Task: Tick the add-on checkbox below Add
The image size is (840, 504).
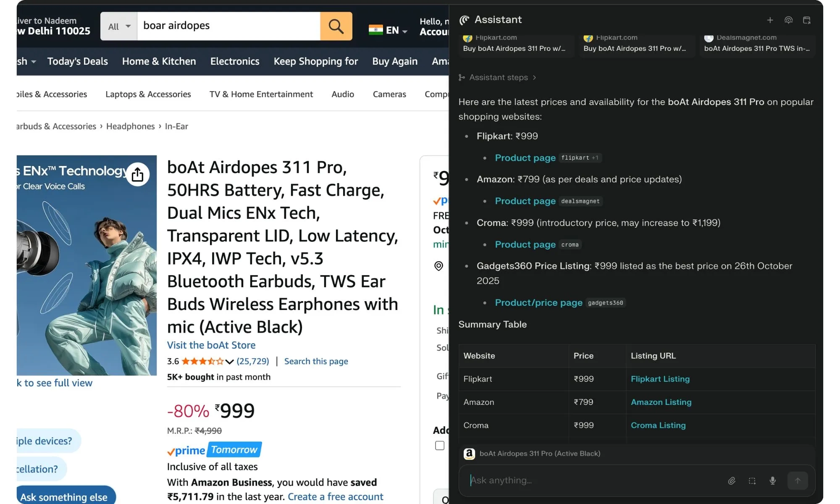Action: (x=440, y=445)
